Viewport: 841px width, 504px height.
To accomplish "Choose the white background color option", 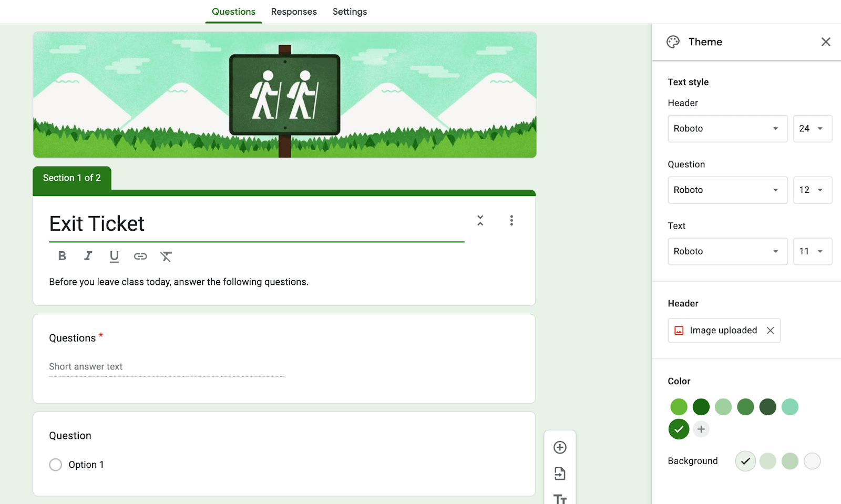I will click(x=812, y=461).
